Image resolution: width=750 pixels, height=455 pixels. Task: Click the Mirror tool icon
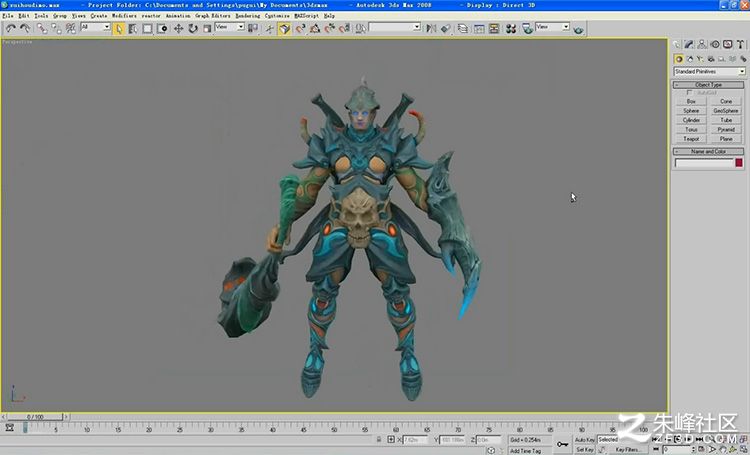[431, 29]
